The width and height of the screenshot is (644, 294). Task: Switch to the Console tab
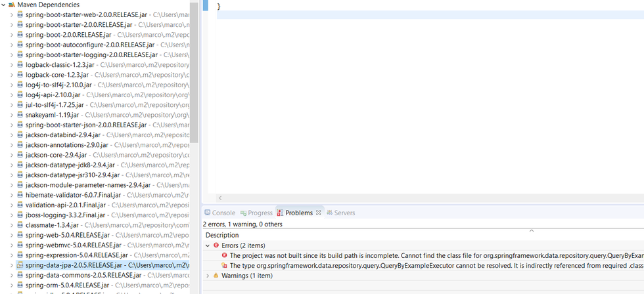[x=219, y=213]
